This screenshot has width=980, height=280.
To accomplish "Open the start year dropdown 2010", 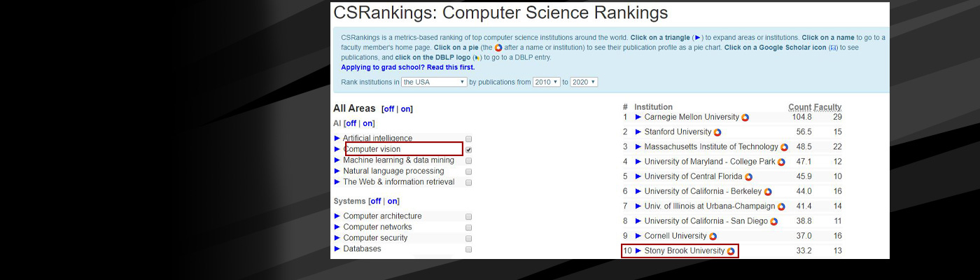I will click(547, 82).
